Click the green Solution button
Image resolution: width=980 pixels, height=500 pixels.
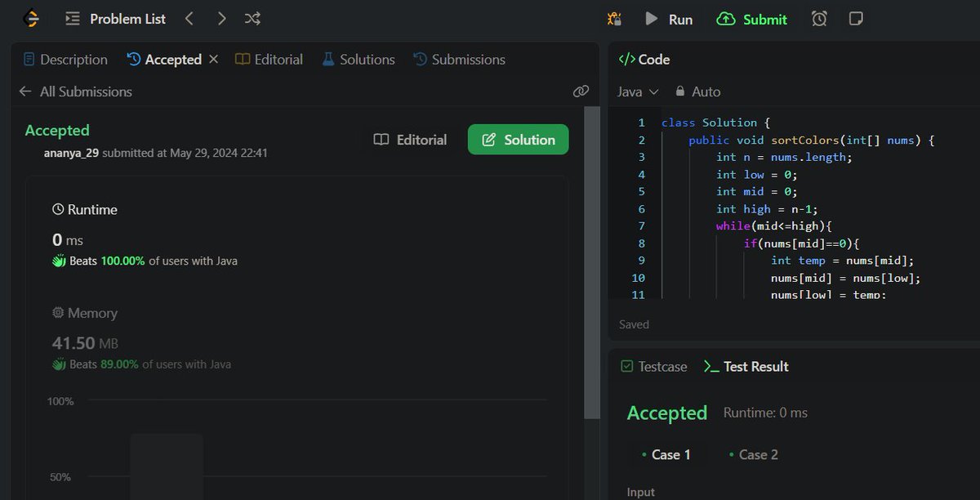(518, 140)
